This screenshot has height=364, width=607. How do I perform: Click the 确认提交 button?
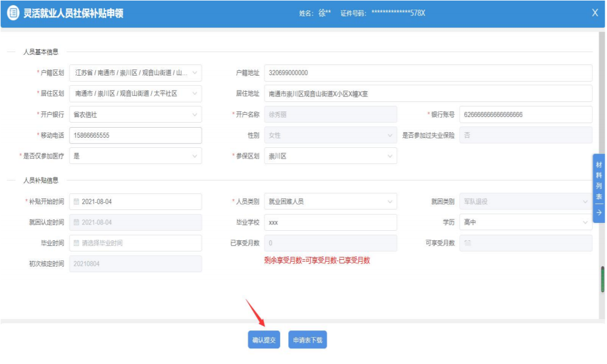click(264, 340)
